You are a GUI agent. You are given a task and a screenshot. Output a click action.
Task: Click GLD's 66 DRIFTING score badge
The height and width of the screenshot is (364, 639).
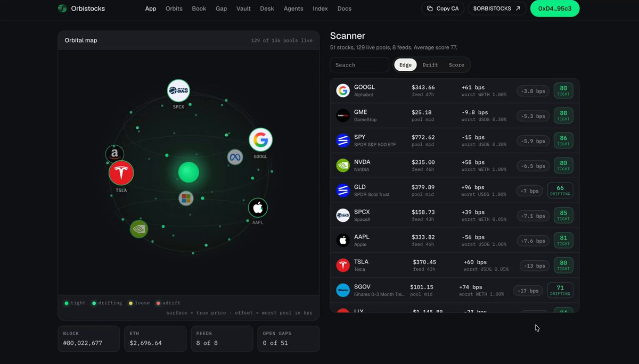coord(560,191)
